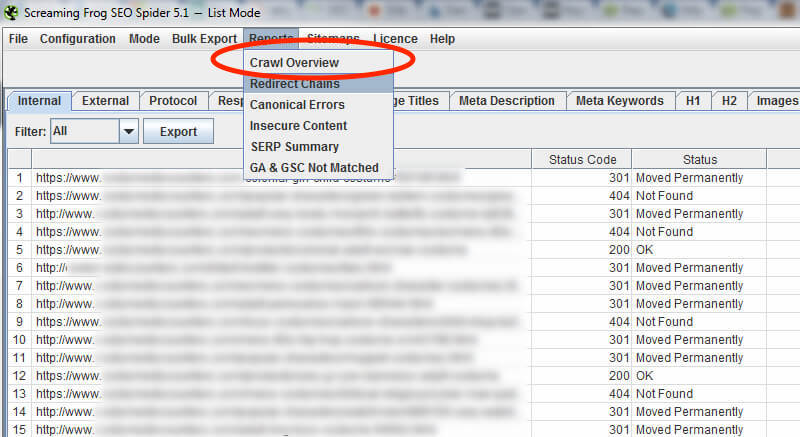The width and height of the screenshot is (800, 437).
Task: Open the Meta Keywords tab
Action: [x=620, y=101]
